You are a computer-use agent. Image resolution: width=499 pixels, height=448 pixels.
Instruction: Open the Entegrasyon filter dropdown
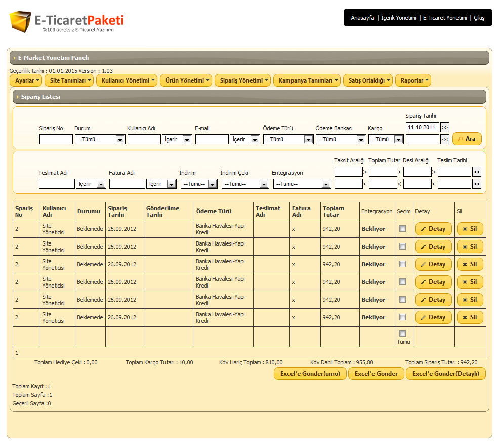click(302, 184)
